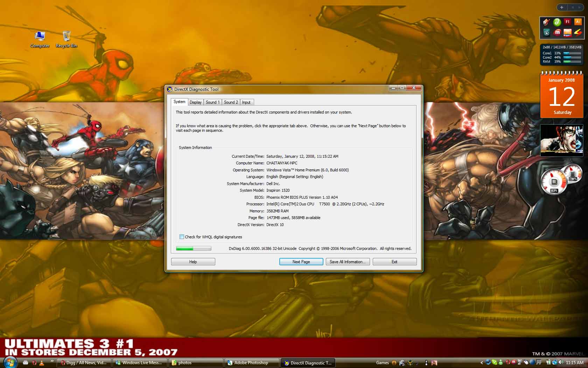Open the yellow lightning shortcut in sidebar launcher
The width and height of the screenshot is (588, 368).
tap(578, 32)
